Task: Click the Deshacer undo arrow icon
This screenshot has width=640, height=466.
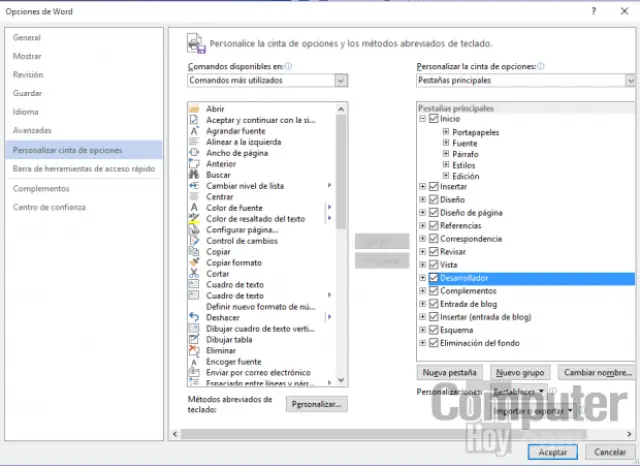Action: click(x=193, y=317)
